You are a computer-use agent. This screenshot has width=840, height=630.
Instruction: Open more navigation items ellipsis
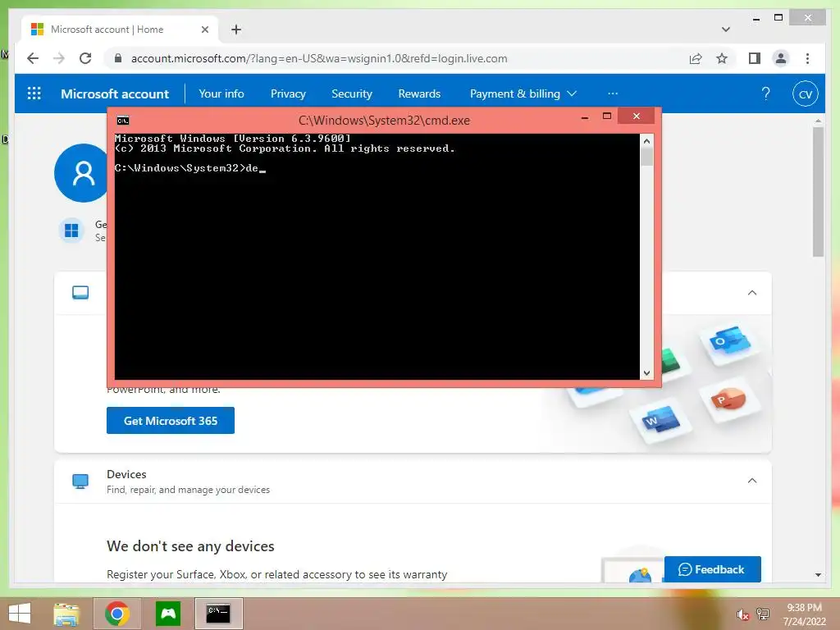(x=613, y=94)
